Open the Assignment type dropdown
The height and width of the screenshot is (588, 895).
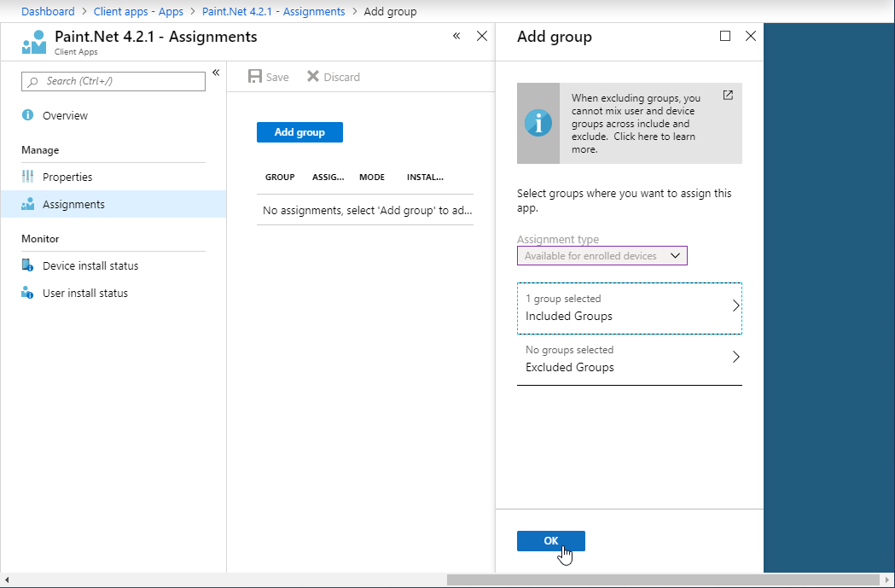tap(602, 256)
